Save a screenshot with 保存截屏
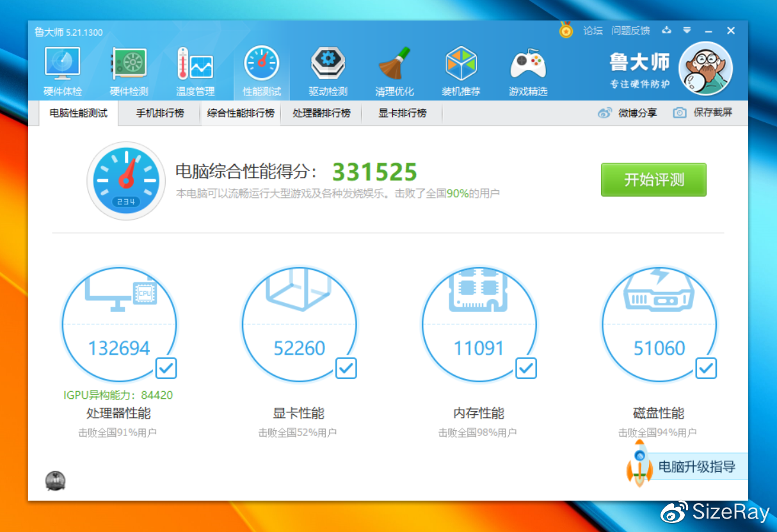Viewport: 777px width, 532px height. coord(703,113)
